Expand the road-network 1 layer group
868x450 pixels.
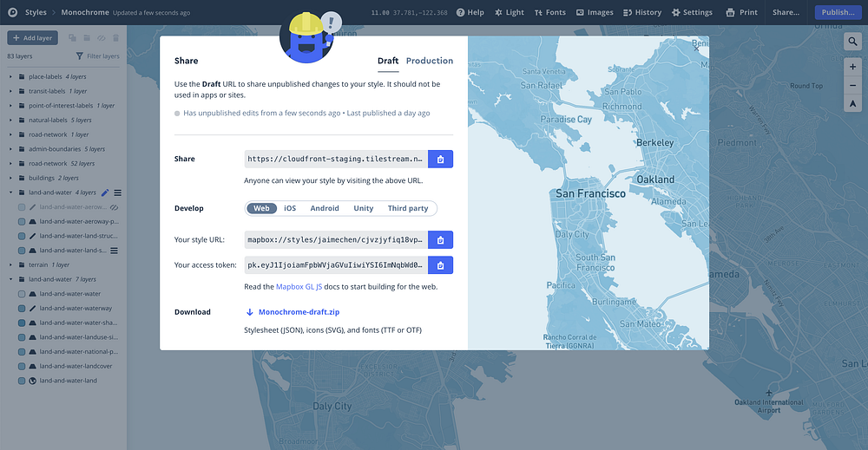pyautogui.click(x=10, y=134)
